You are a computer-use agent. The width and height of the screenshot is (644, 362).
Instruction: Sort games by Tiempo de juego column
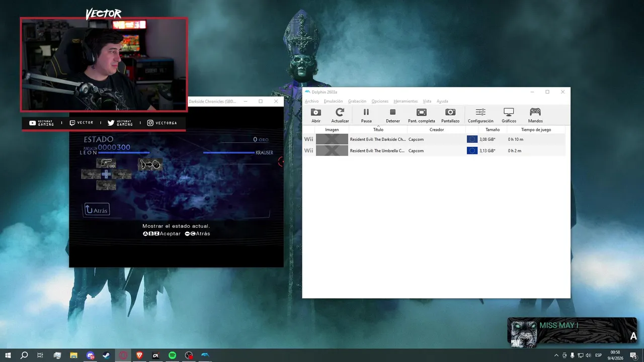coord(536,130)
